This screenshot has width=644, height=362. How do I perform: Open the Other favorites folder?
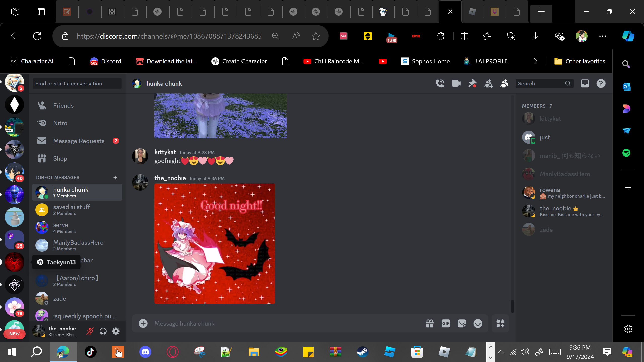tap(580, 61)
